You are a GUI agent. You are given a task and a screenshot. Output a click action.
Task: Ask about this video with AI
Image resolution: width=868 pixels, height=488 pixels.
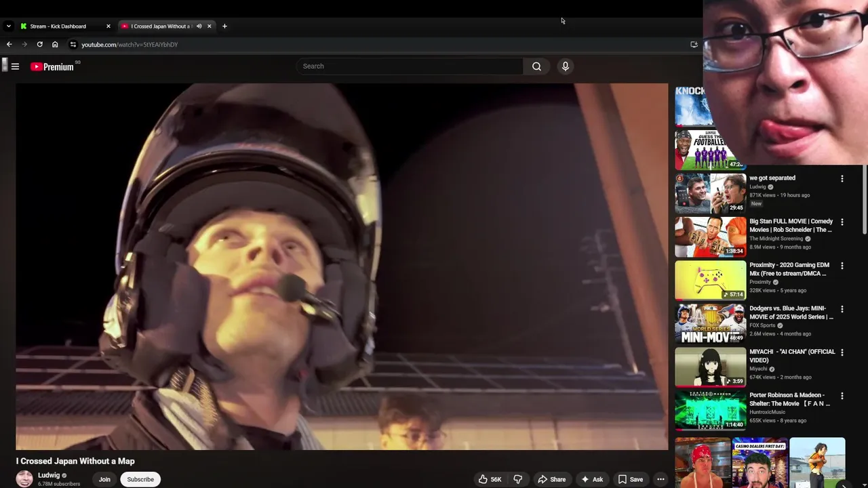pos(592,479)
